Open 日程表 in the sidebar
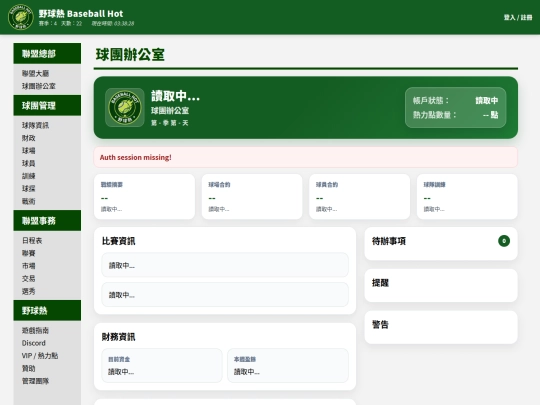The height and width of the screenshot is (405, 540). (x=32, y=241)
